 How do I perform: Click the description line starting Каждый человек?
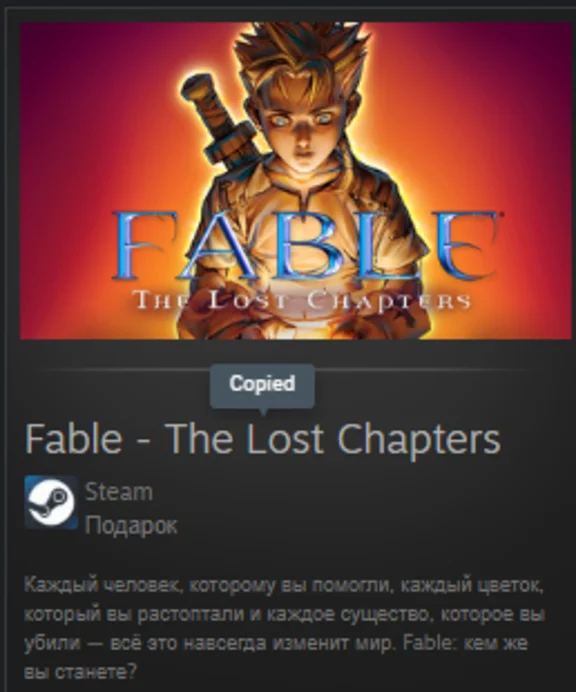tap(284, 585)
